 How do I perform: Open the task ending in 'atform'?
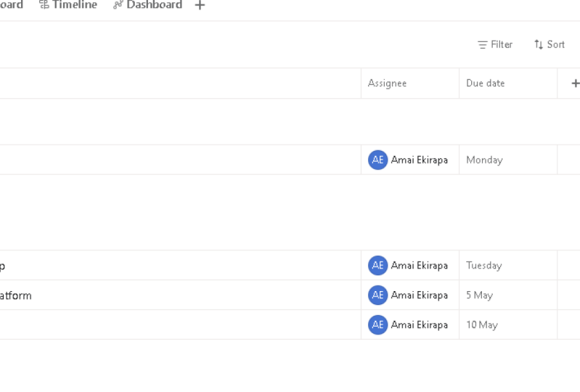coord(15,295)
